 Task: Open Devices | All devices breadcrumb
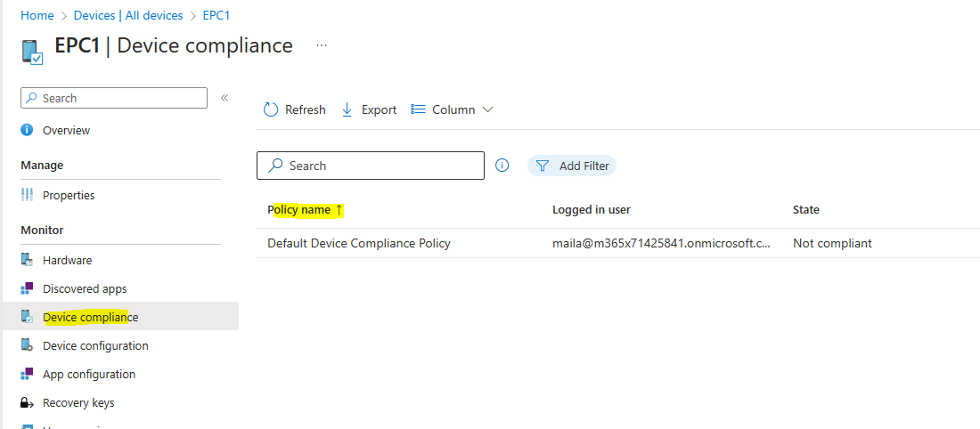coord(128,16)
